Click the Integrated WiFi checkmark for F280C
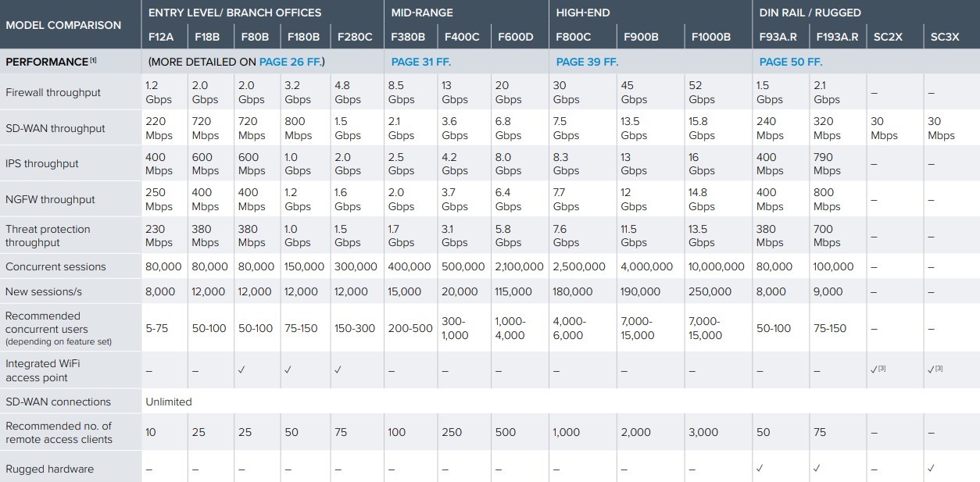The width and height of the screenshot is (980, 482). [338, 370]
